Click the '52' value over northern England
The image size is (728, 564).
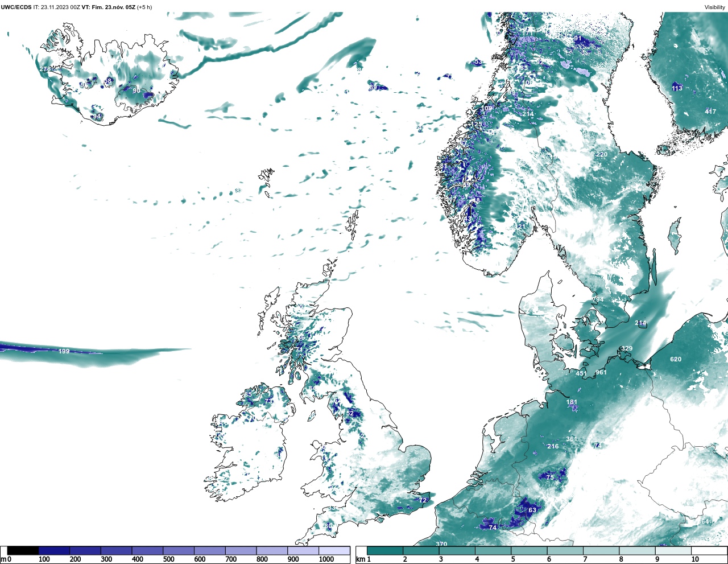[x=350, y=413]
